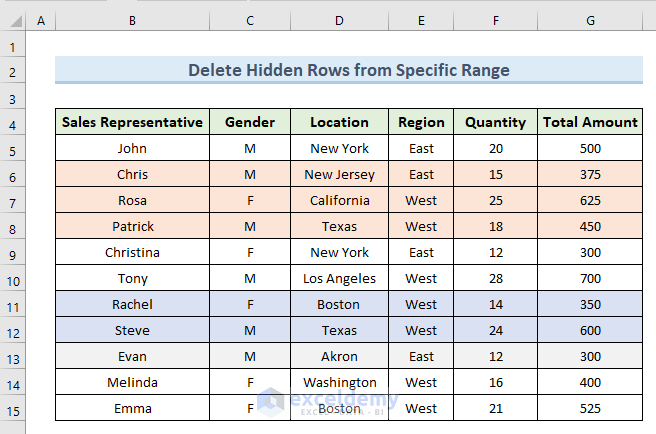Select the cell containing 'John'
Viewport: 656px width, 434px height.
click(132, 148)
